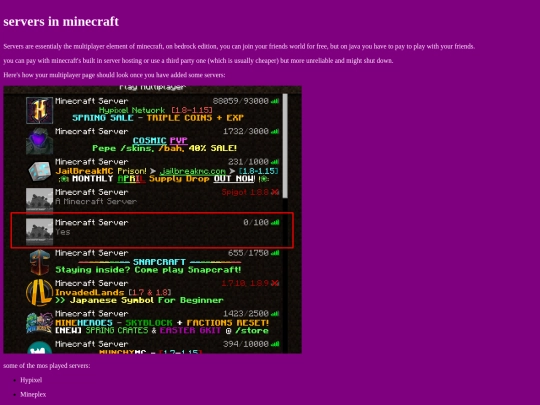540x405 pixels.
Task: Click the Cosmic PVP server avatar icon
Action: point(40,141)
